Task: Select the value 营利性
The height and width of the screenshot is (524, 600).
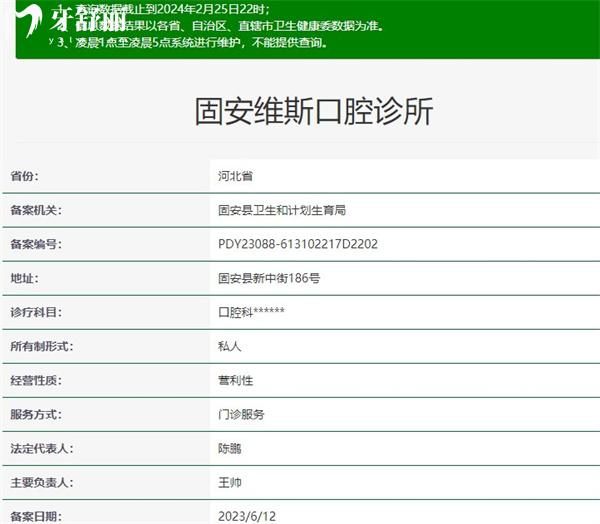Action: click(x=235, y=380)
